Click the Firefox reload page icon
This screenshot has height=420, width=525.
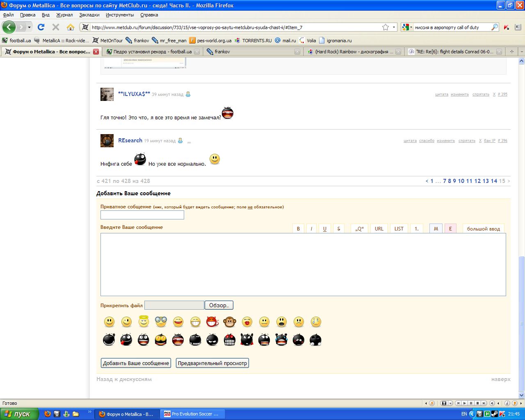41,27
